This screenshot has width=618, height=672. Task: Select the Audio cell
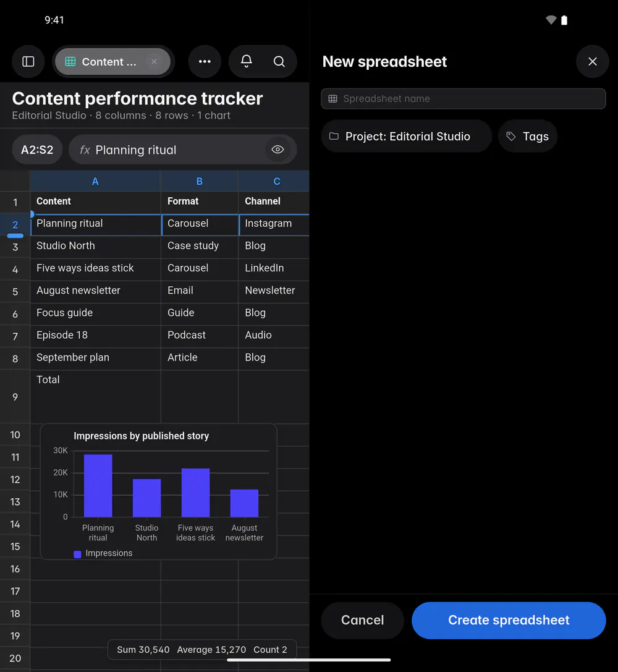(x=274, y=335)
